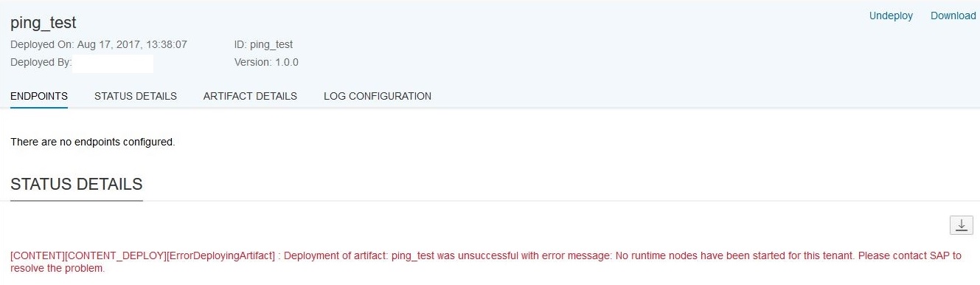Click the Undeploy link
This screenshot has width=980, height=285.
[891, 16]
